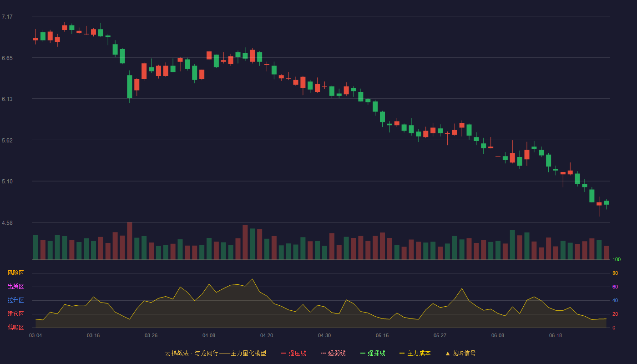This screenshot has height=364, width=637.
Task: Click the 低吸区 zone label
Action: (15, 327)
